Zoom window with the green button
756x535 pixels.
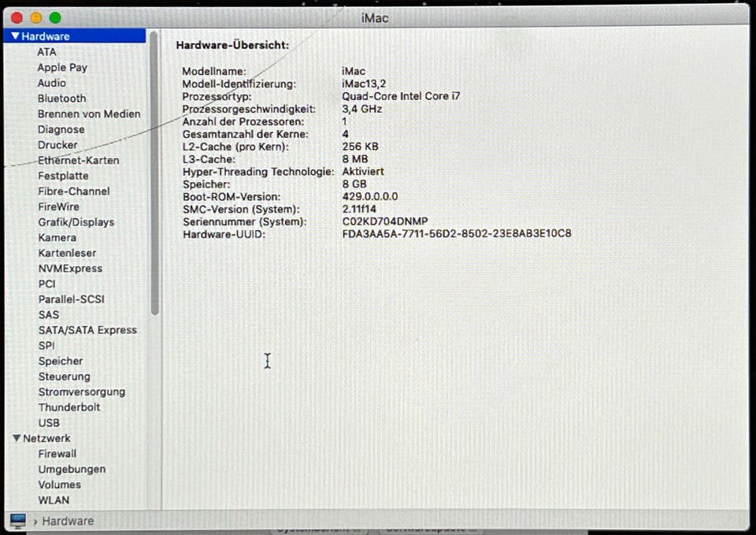(x=55, y=18)
